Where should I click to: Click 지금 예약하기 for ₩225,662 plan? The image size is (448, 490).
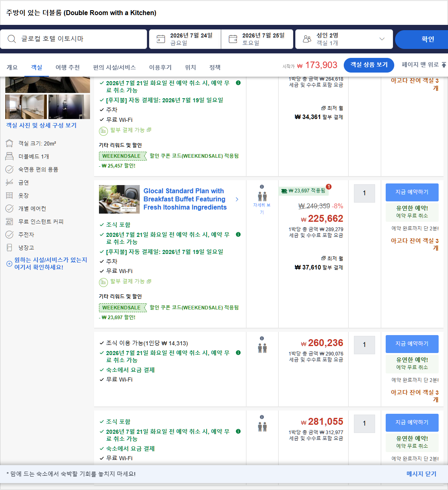[412, 192]
